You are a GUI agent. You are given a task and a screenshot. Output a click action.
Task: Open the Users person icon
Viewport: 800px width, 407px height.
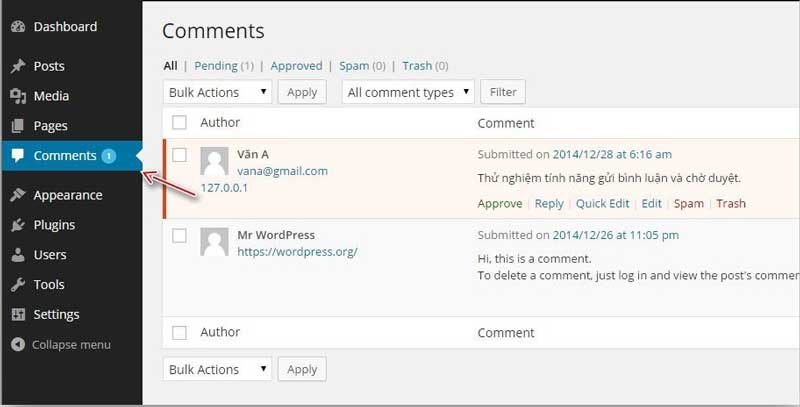coord(17,255)
